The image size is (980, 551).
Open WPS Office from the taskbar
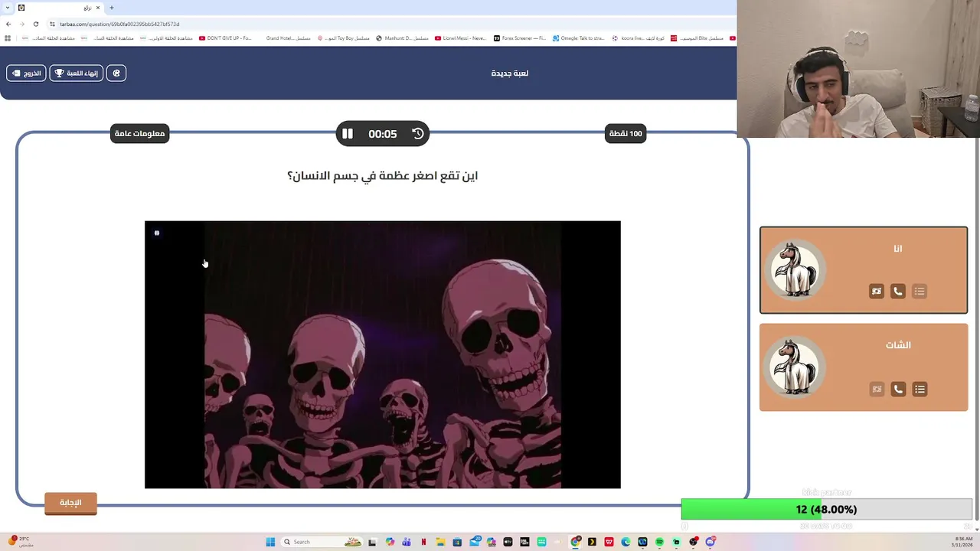pos(609,542)
